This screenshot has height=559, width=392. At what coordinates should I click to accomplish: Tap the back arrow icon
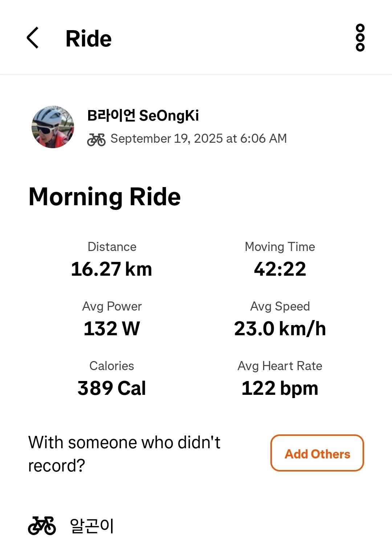pos(33,38)
